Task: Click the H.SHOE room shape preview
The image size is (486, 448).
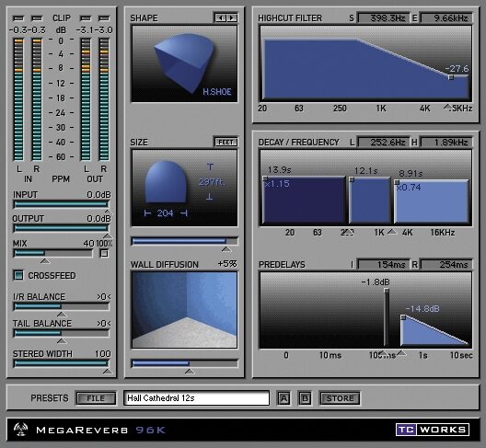Action: pos(184,63)
